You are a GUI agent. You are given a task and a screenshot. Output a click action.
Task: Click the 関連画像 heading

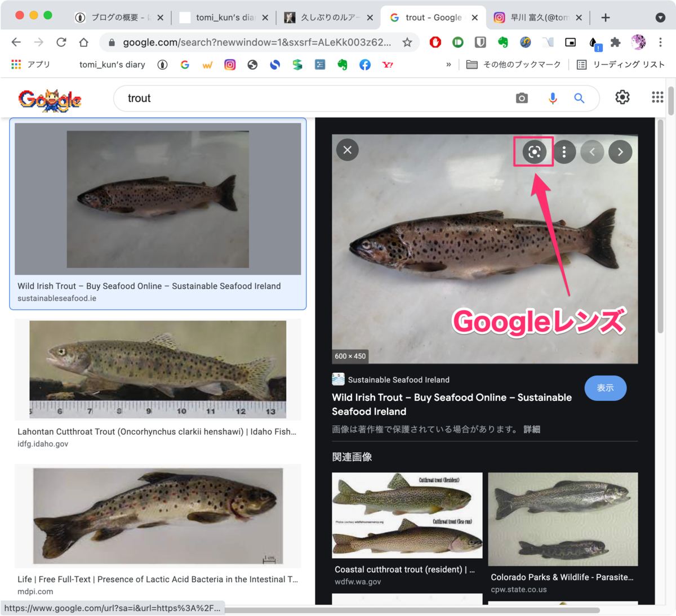click(x=352, y=457)
